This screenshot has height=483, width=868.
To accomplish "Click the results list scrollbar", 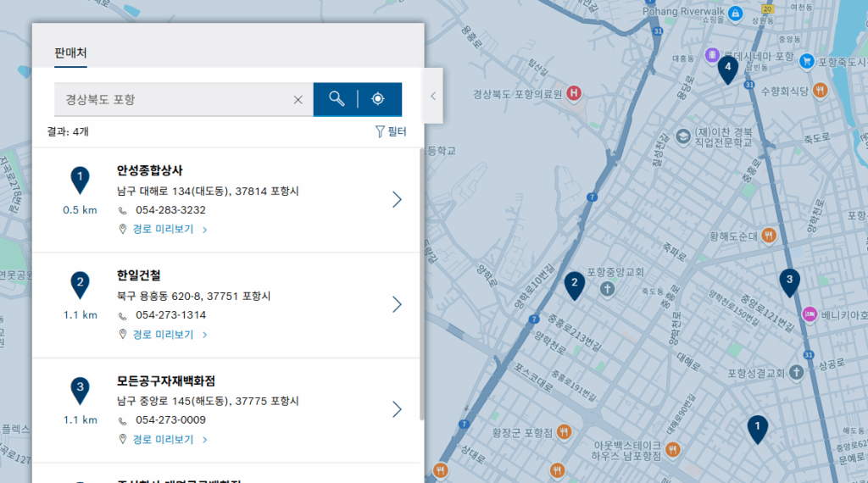I will click(x=421, y=284).
